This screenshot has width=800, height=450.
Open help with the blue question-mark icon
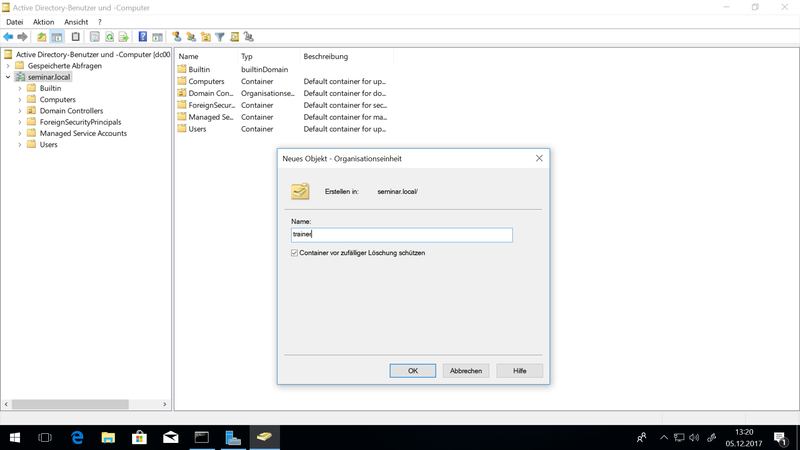coord(143,37)
